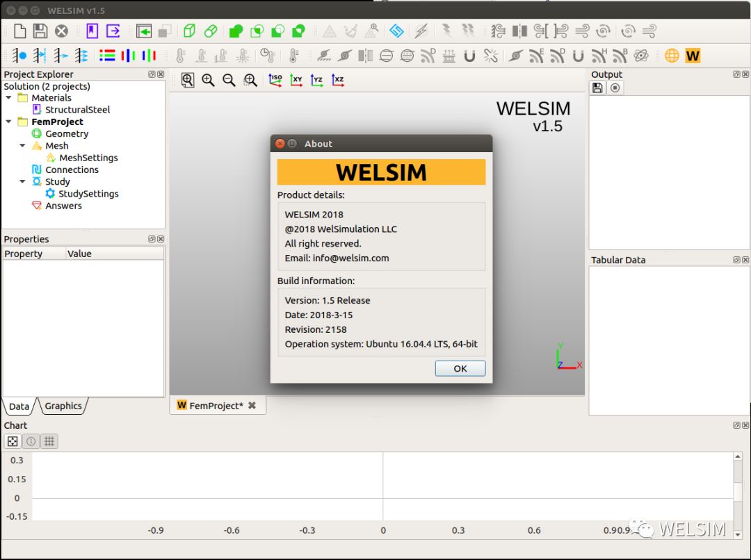Click red-green-blue horizontal bars icon

tap(107, 56)
